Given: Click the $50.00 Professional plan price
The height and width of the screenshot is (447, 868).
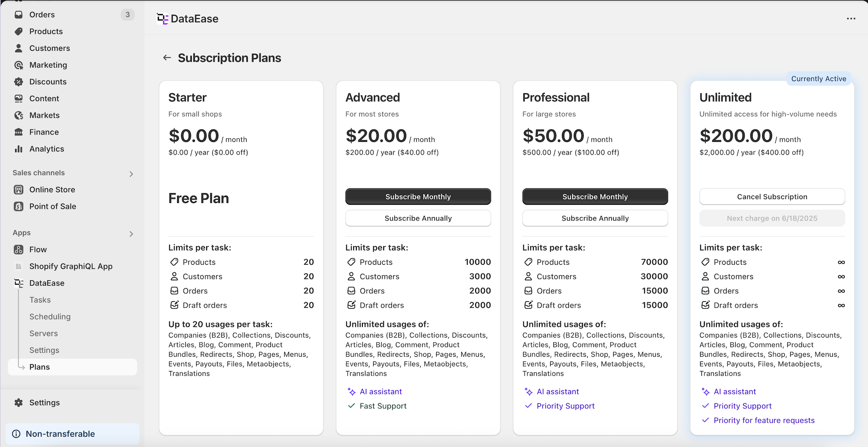Looking at the screenshot, I should click(x=553, y=136).
